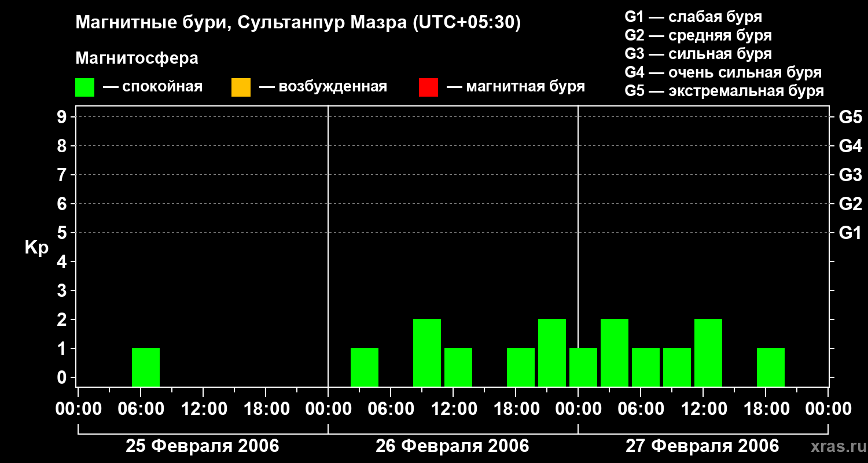The height and width of the screenshot is (463, 868).
Task: Click the vertical divider between 26 and 27 February
Action: click(578, 246)
